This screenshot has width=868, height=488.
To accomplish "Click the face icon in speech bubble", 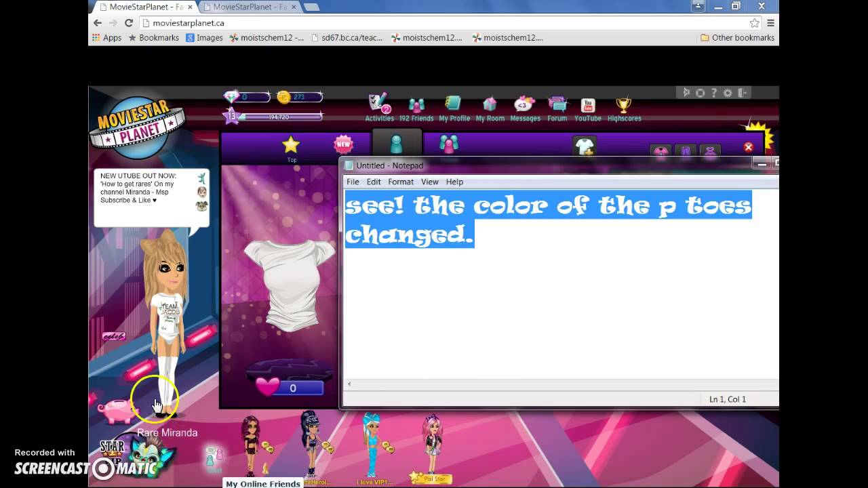I will tap(201, 192).
